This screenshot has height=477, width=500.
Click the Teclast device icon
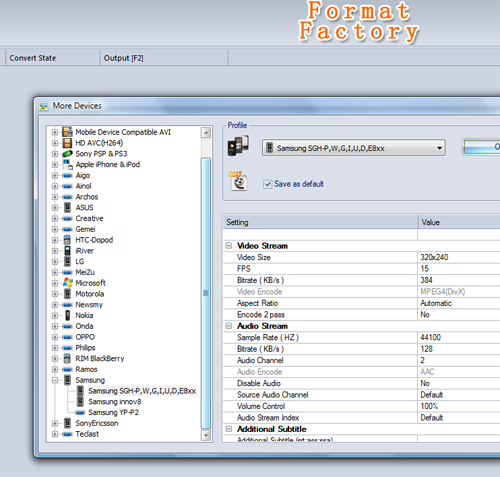pyautogui.click(x=67, y=434)
